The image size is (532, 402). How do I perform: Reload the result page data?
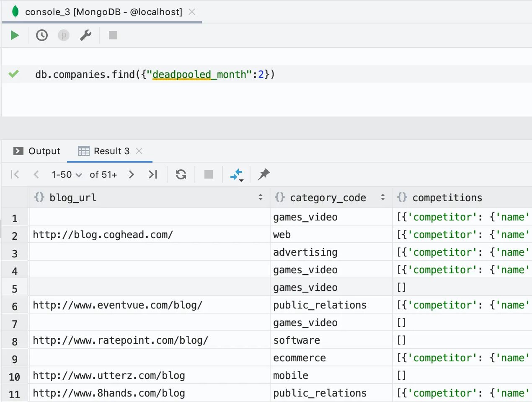181,174
